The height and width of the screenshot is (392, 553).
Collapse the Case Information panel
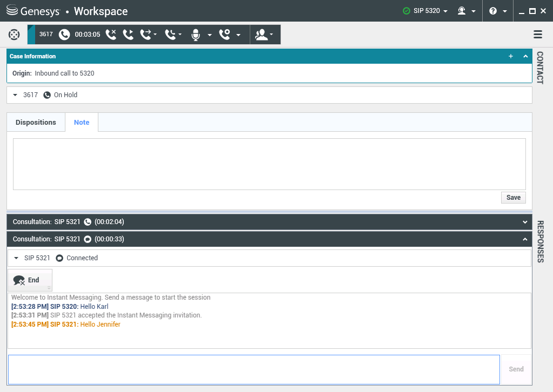[x=525, y=56]
